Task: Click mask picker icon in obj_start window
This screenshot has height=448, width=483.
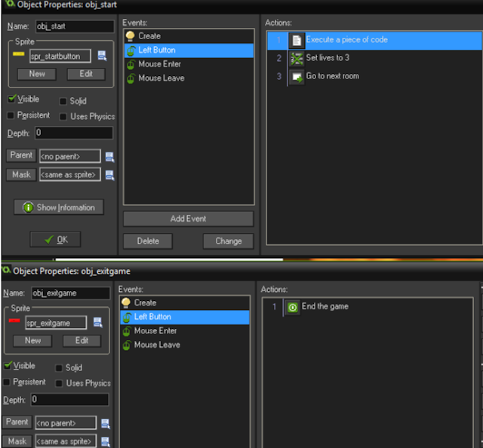Action: point(109,175)
